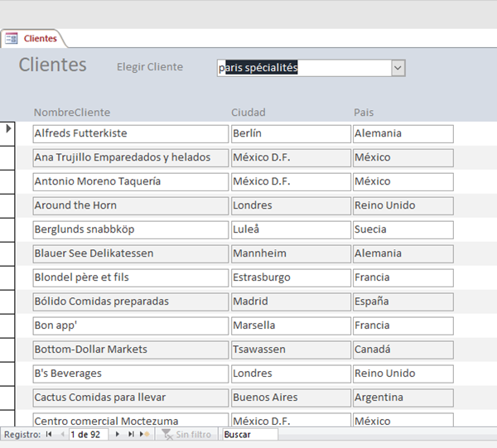497x448 pixels.
Task: Select record selector of Alfreds Futterkiste row
Action: click(9, 133)
